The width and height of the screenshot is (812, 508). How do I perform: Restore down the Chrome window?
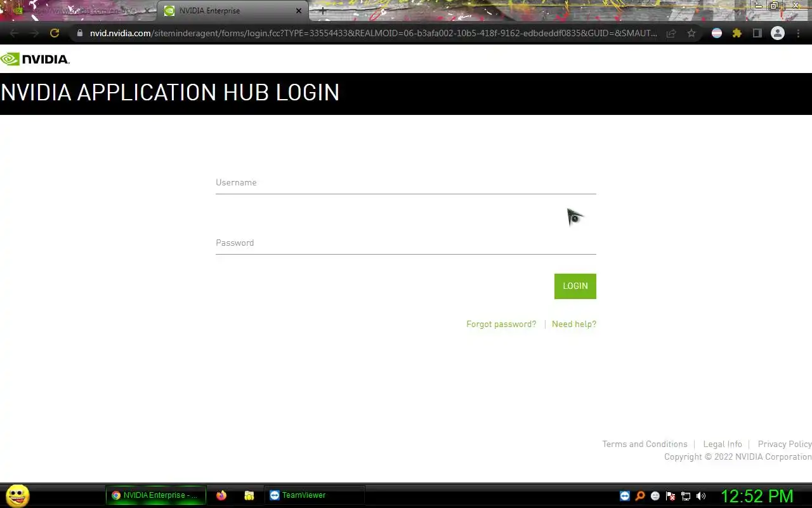click(x=774, y=6)
